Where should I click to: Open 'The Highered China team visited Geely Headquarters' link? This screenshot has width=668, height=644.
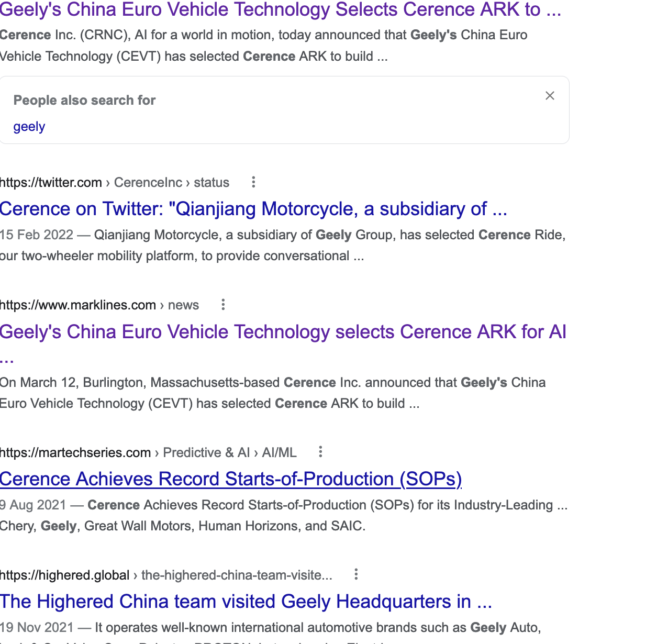(246, 602)
